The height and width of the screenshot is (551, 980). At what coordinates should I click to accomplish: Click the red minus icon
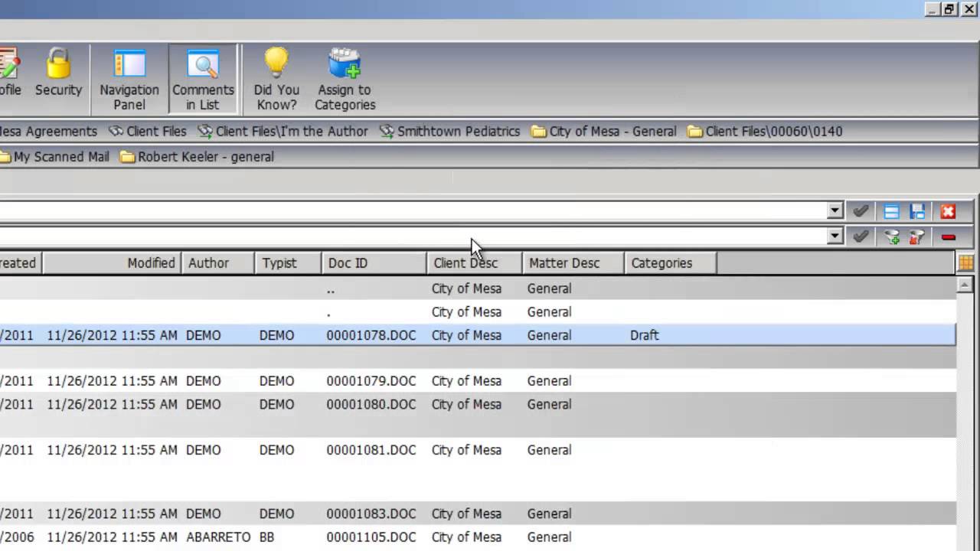click(x=948, y=237)
